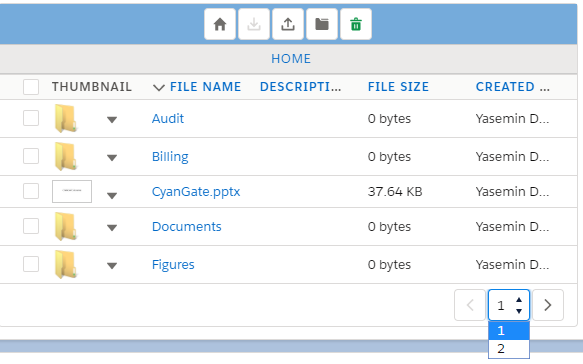
Task: Go to the Home directory icon
Action: point(220,24)
